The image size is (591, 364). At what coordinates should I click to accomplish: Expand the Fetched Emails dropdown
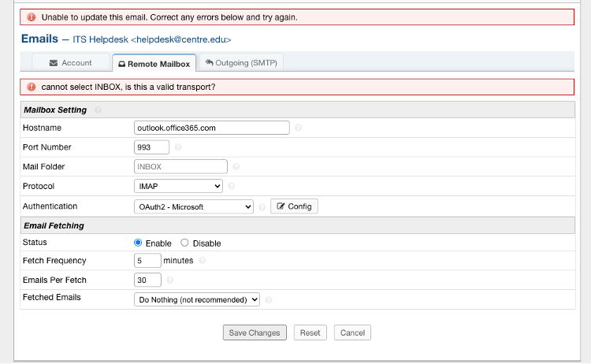(x=197, y=299)
